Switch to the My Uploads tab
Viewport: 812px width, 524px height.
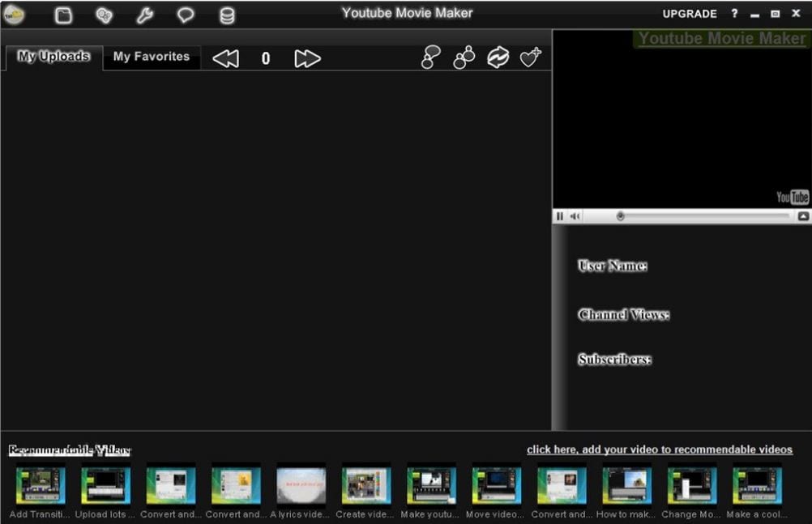pyautogui.click(x=53, y=57)
